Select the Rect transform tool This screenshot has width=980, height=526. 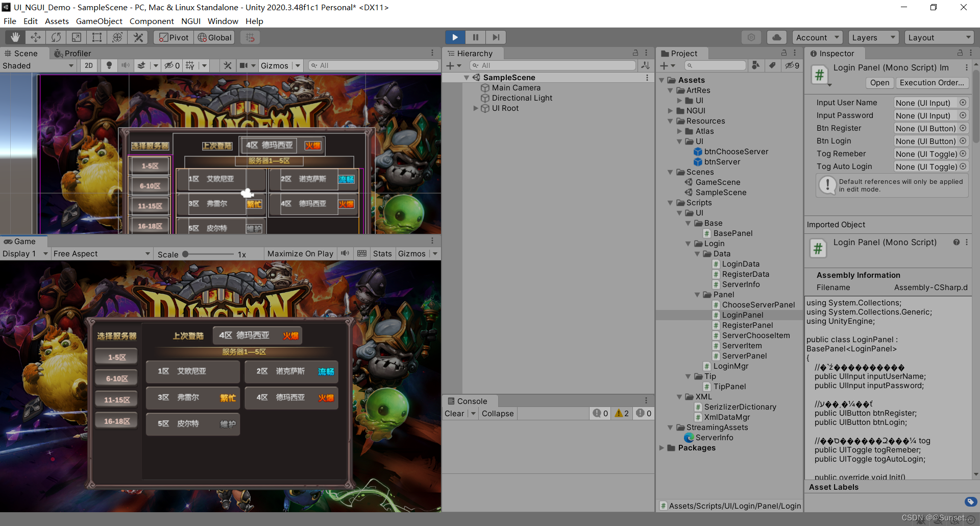[x=97, y=37]
